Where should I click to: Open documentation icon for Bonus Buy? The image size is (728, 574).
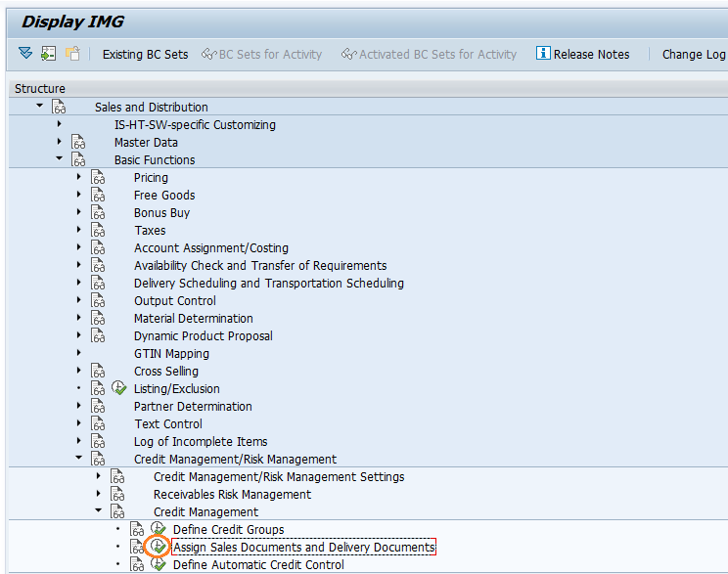click(x=98, y=212)
